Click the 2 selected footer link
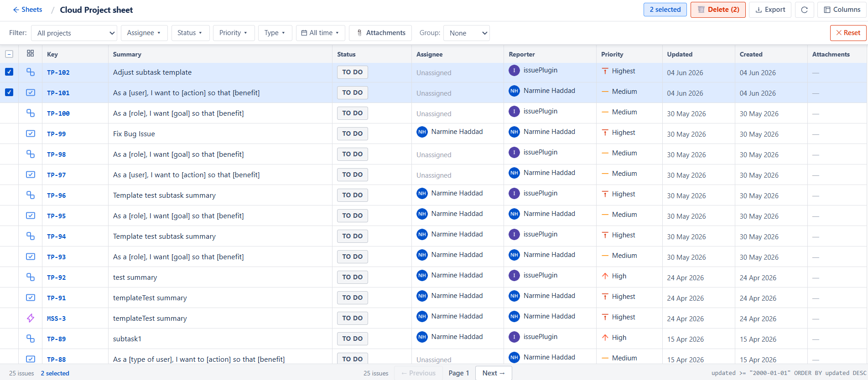The image size is (868, 380). 55,373
